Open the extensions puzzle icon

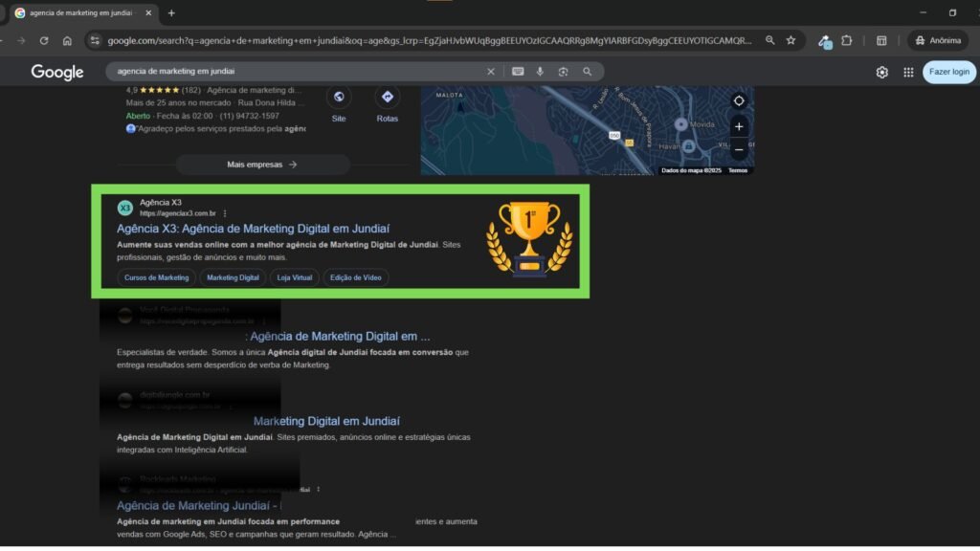coord(847,40)
